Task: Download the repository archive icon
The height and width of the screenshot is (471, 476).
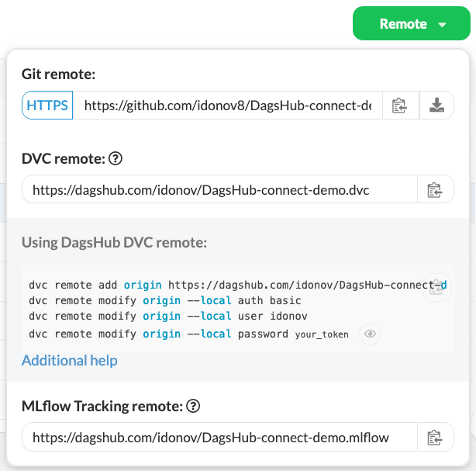Action: 436,105
